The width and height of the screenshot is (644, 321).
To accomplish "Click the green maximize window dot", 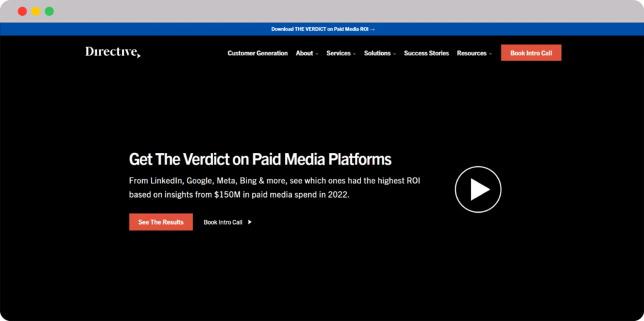I will click(49, 11).
